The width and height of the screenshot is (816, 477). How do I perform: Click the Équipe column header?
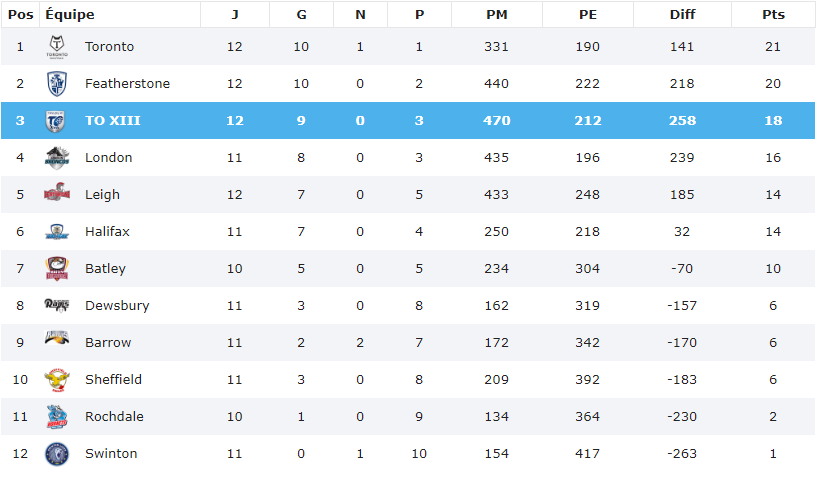coord(70,15)
